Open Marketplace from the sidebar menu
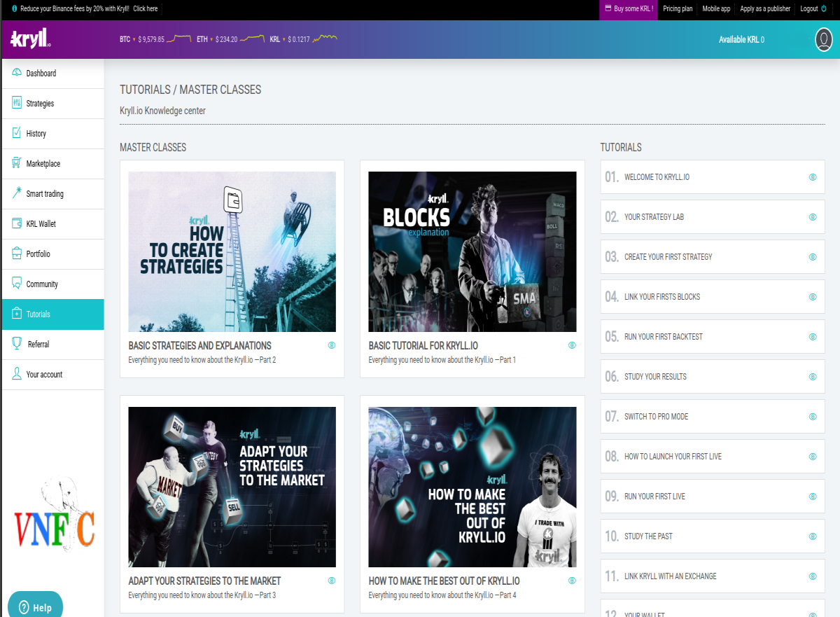The image size is (840, 617). [x=52, y=164]
